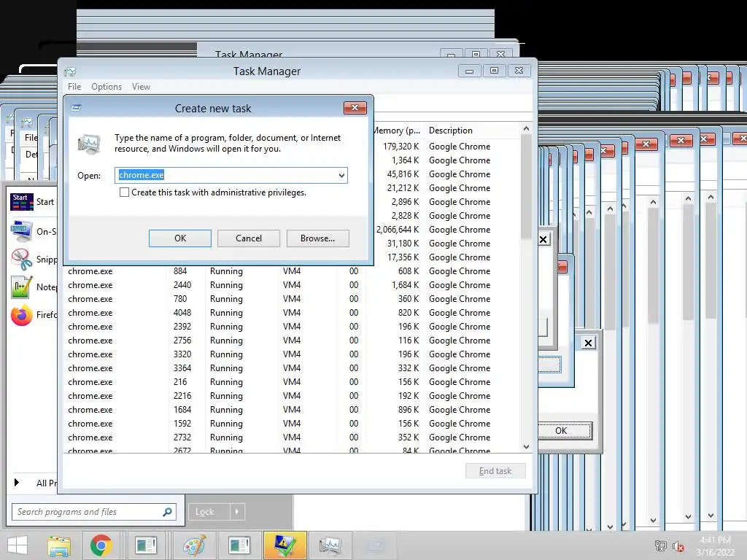This screenshot has height=560, width=747.
Task: Open File Explorer from the taskbar
Action: [59, 545]
